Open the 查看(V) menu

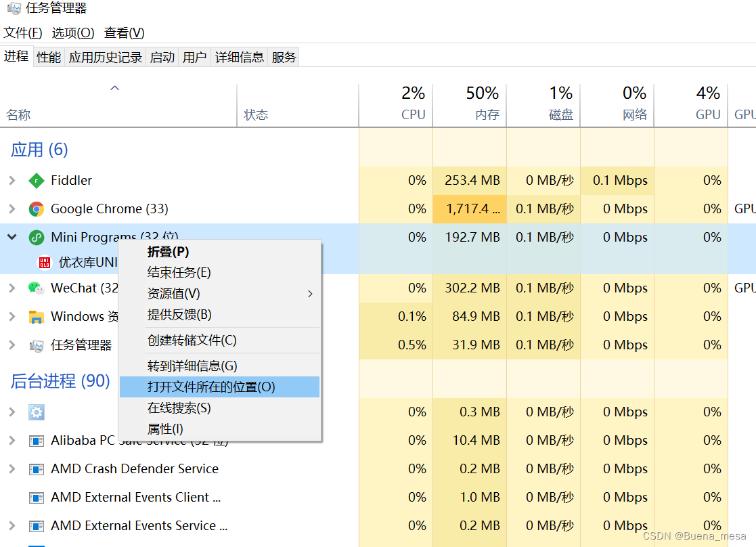[x=124, y=32]
